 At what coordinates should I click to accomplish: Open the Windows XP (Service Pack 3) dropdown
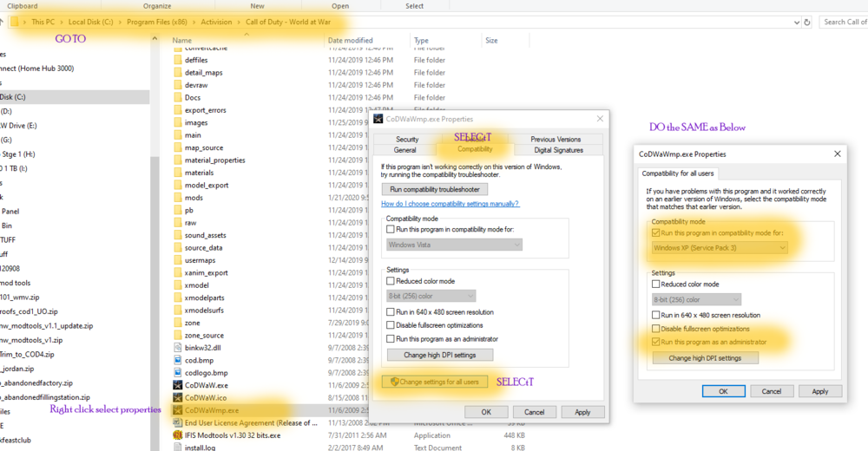pyautogui.click(x=720, y=248)
